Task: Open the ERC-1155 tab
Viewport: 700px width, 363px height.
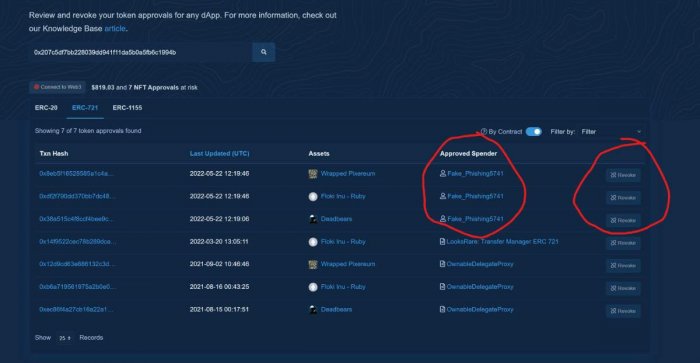Action: coord(127,108)
